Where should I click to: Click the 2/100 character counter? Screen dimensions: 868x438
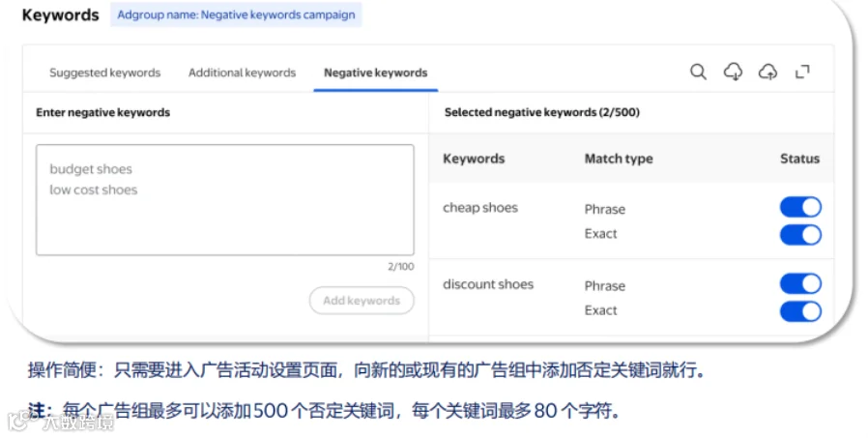pos(401,266)
